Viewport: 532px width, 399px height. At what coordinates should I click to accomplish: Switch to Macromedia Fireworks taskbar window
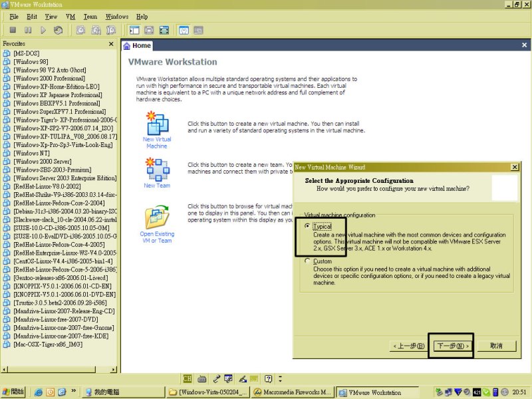[x=293, y=392]
